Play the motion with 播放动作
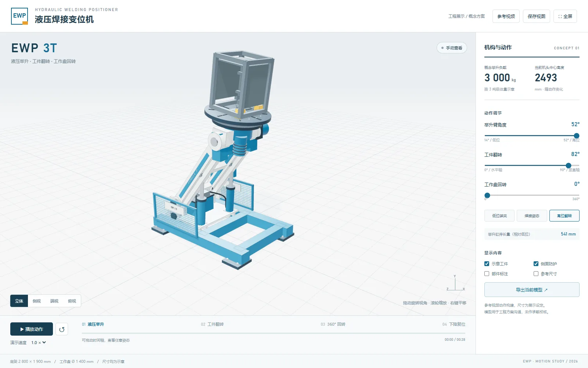588x368 pixels. 32,329
